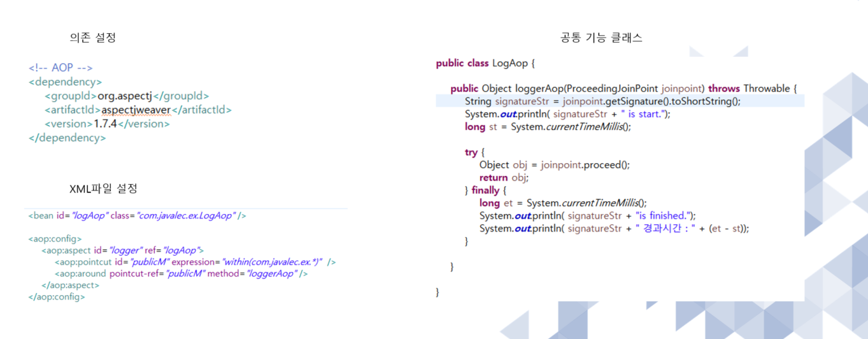Click the opening '<aop:config>' tag
This screenshot has width=868, height=339.
coord(55,238)
